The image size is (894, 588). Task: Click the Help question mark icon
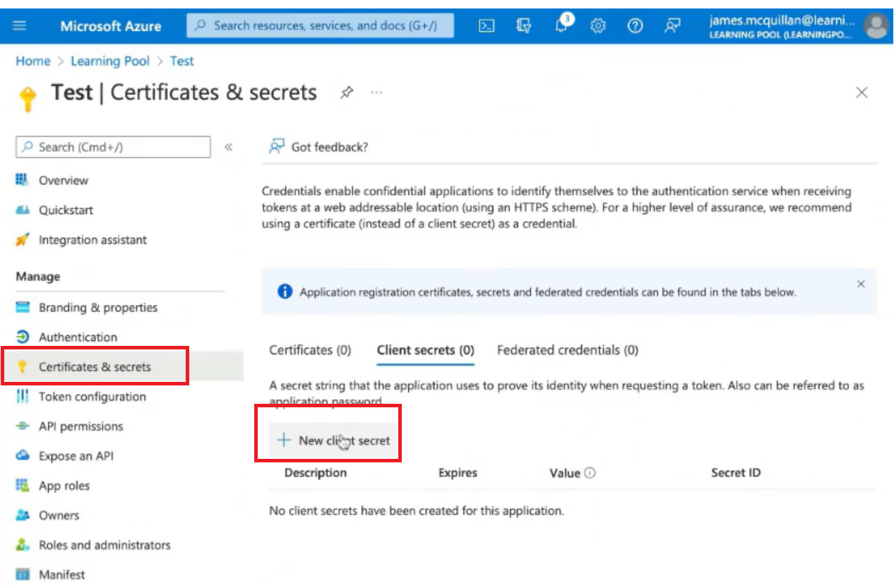(635, 26)
